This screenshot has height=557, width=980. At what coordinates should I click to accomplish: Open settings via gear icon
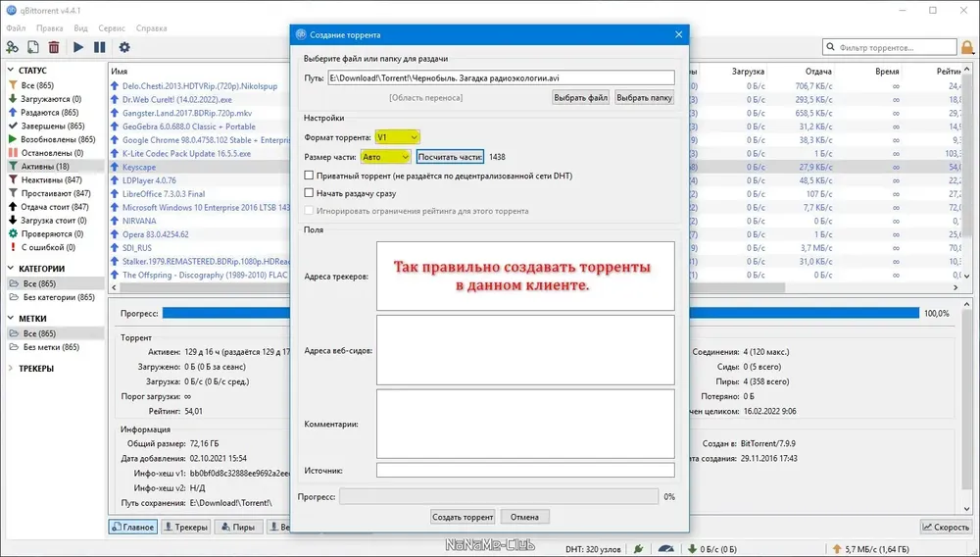[x=124, y=47]
